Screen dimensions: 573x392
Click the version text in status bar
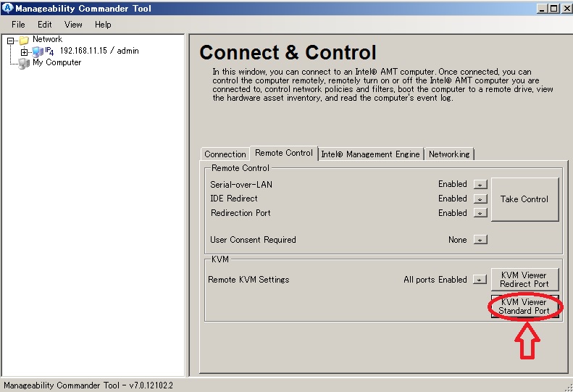click(x=88, y=385)
